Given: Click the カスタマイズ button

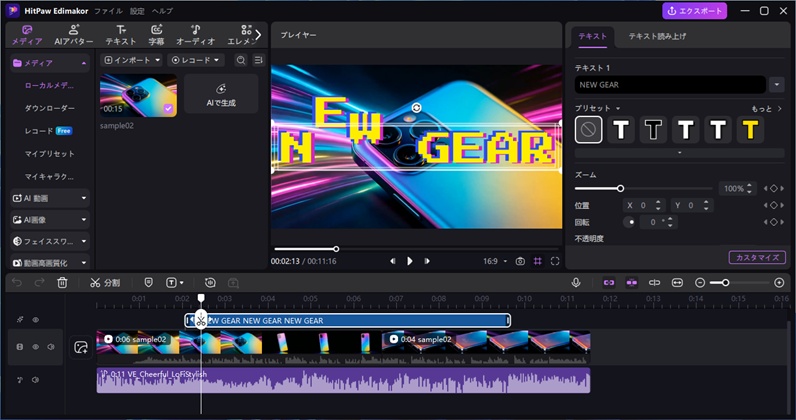Looking at the screenshot, I should click(757, 257).
